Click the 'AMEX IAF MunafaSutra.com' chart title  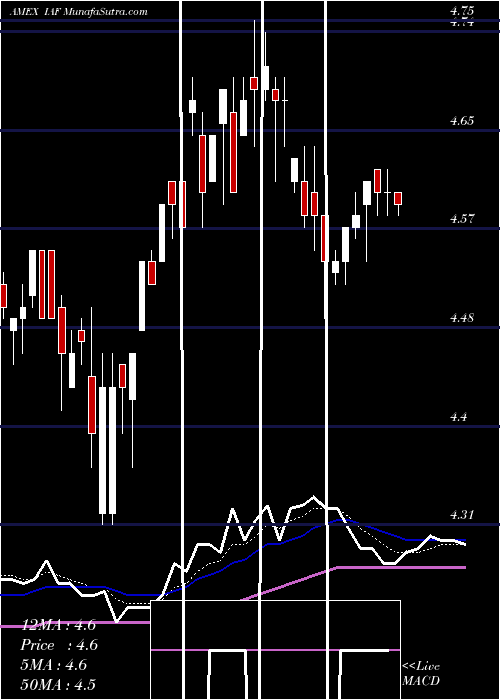[78, 12]
